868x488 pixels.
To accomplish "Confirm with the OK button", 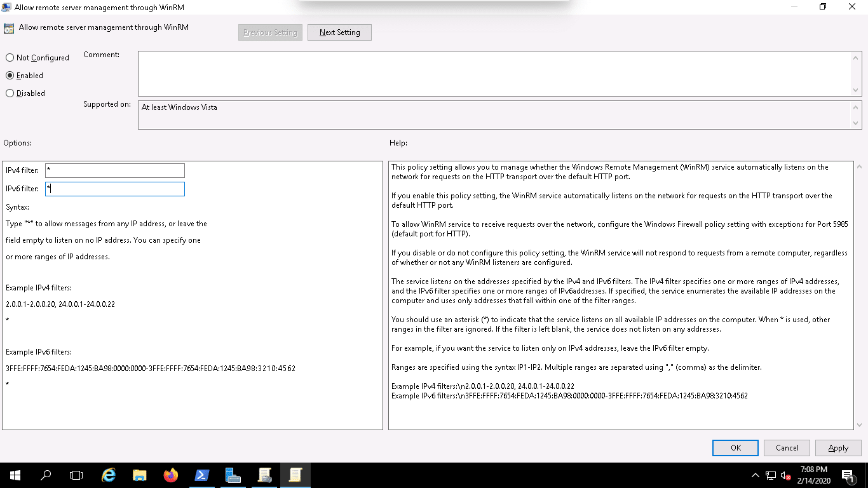I will tap(735, 448).
